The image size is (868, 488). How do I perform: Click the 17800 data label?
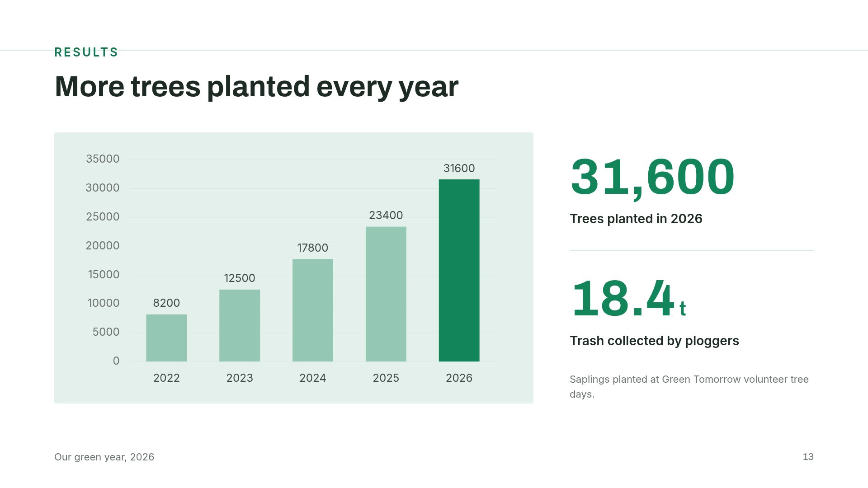click(312, 248)
